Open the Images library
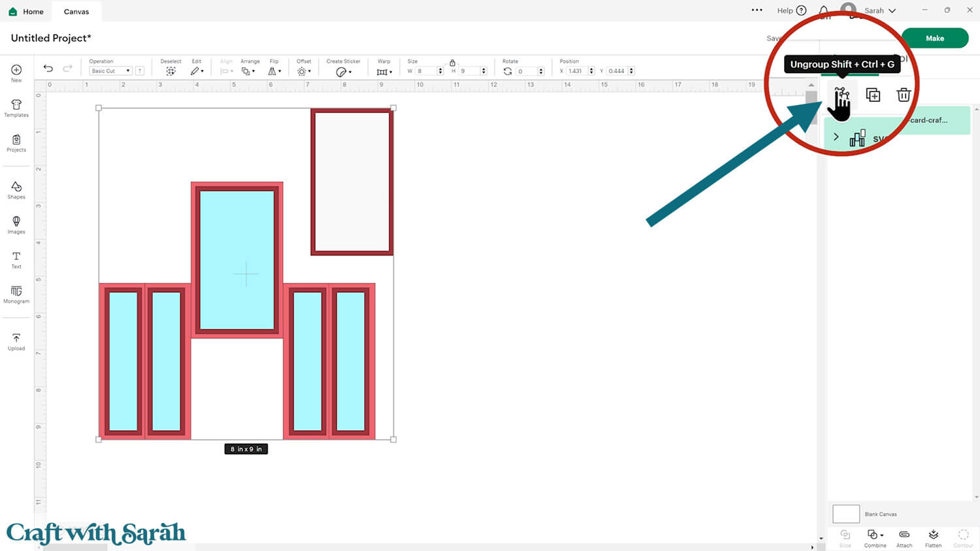This screenshot has width=980, height=551. click(x=16, y=225)
